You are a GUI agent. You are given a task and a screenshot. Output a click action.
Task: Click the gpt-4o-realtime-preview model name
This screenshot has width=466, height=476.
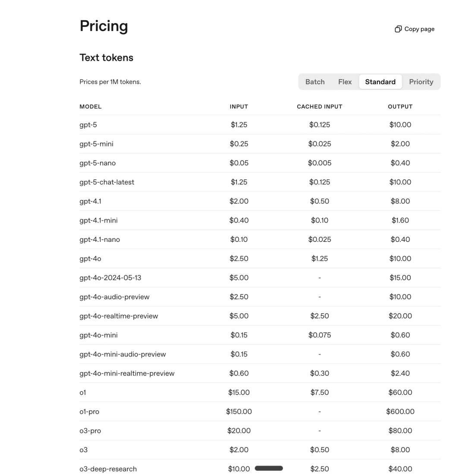[119, 316]
